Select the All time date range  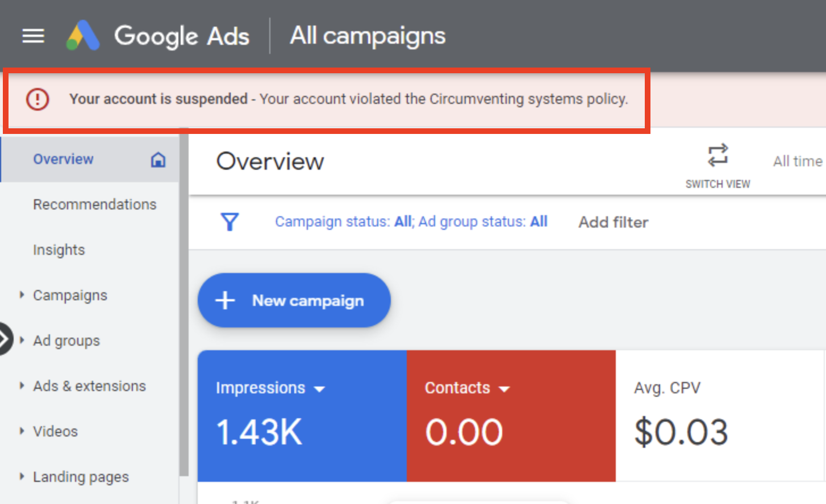point(796,161)
